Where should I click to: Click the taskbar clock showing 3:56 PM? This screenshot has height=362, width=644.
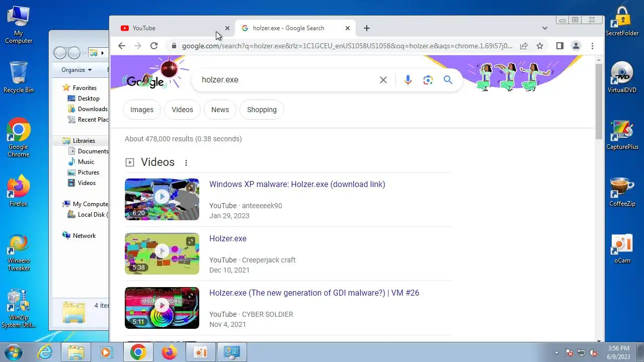click(x=618, y=352)
